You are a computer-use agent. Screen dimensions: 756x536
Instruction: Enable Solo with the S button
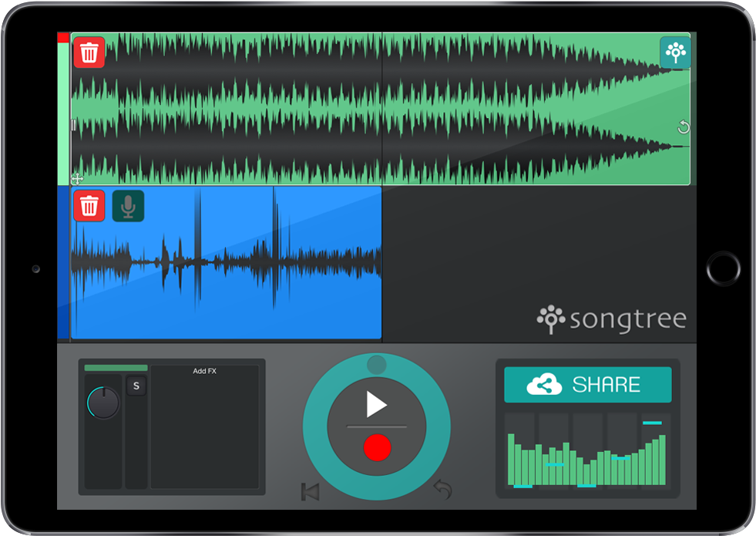(x=136, y=386)
